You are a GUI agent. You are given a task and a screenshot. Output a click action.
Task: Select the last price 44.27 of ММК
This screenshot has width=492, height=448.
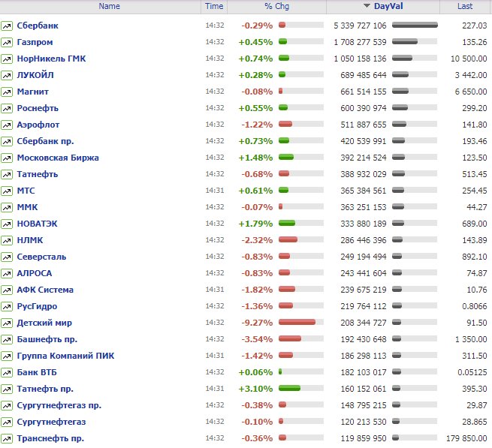(477, 207)
